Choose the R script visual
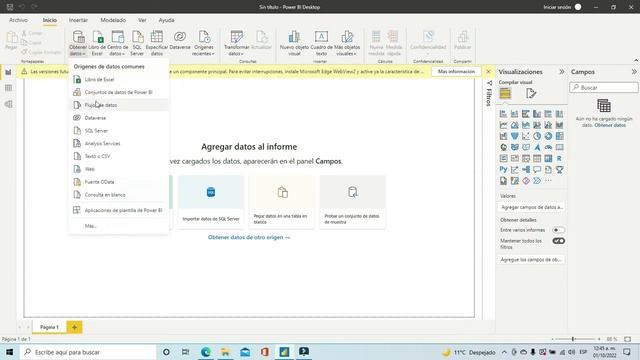 click(x=559, y=158)
